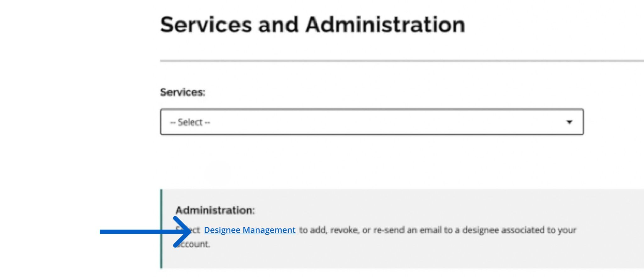Click the word 'Administration' in the page title
644x277 pixels.
(385, 25)
